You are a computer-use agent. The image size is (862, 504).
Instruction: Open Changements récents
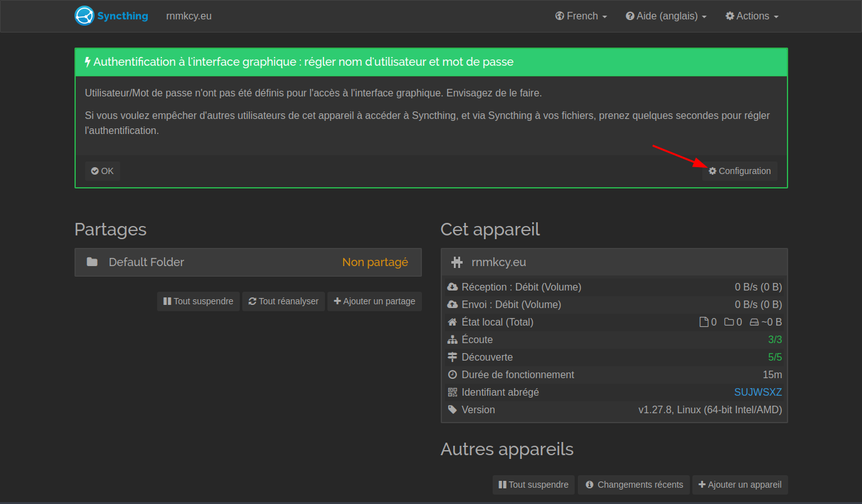[x=634, y=485]
